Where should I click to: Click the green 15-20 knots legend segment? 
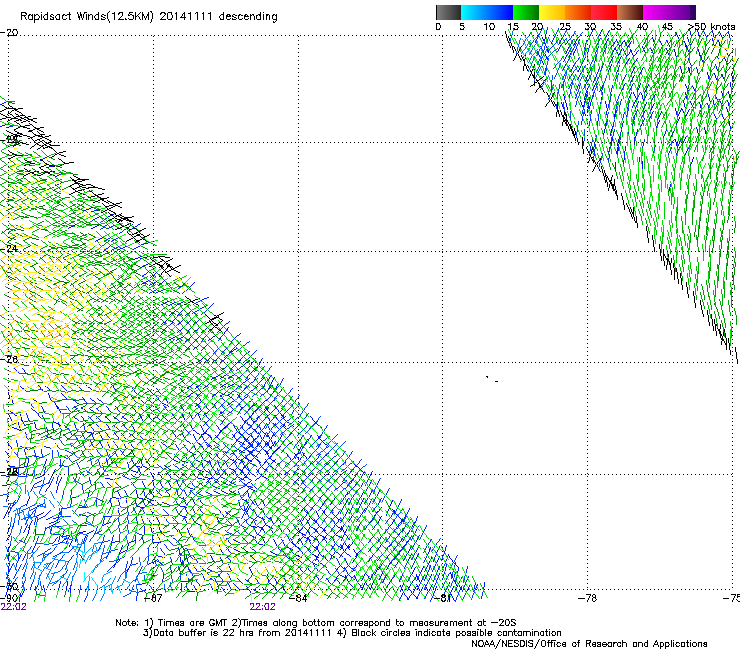[526, 12]
